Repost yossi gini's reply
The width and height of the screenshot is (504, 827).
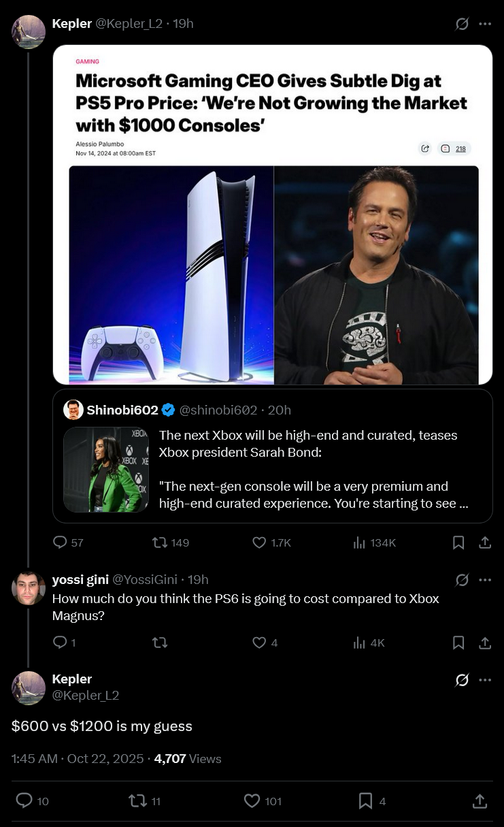coord(160,643)
